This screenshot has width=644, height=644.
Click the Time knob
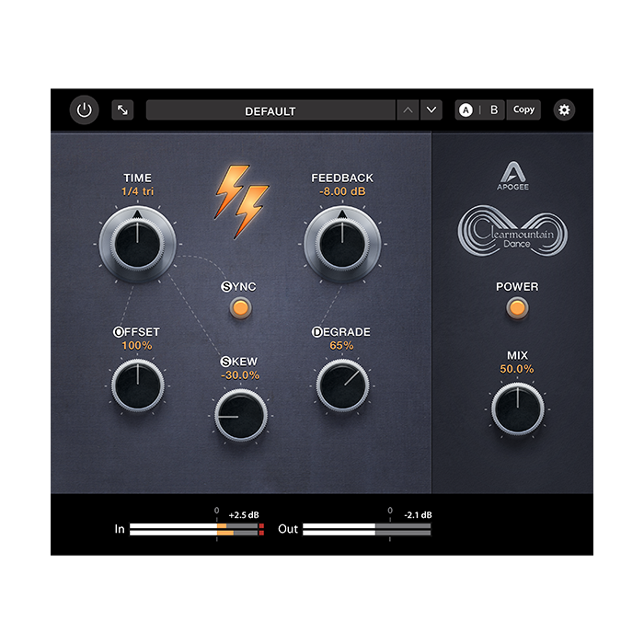click(138, 245)
